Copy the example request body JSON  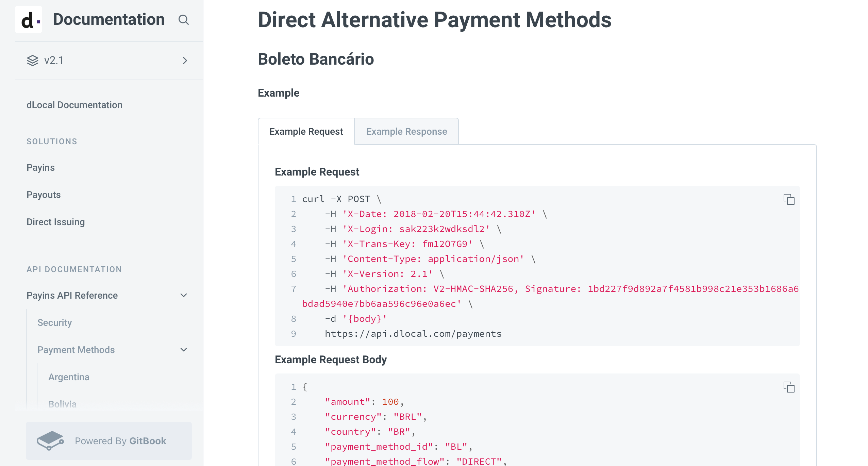coord(789,387)
